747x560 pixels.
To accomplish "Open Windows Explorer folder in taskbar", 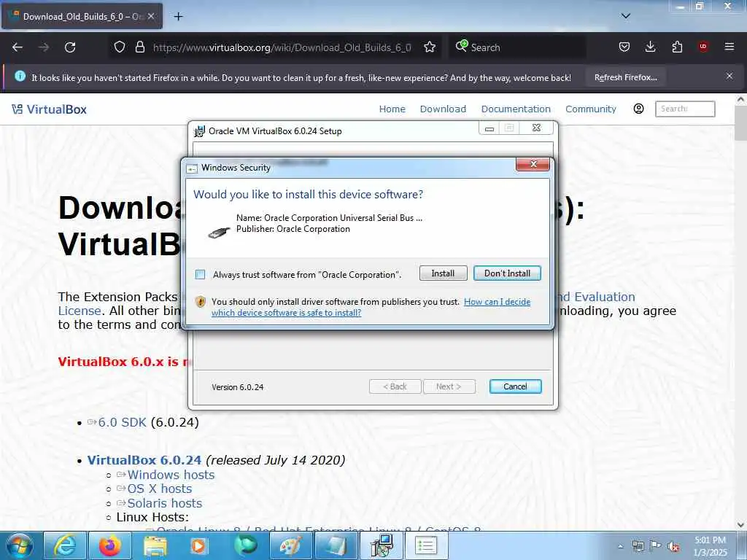I will [x=155, y=545].
